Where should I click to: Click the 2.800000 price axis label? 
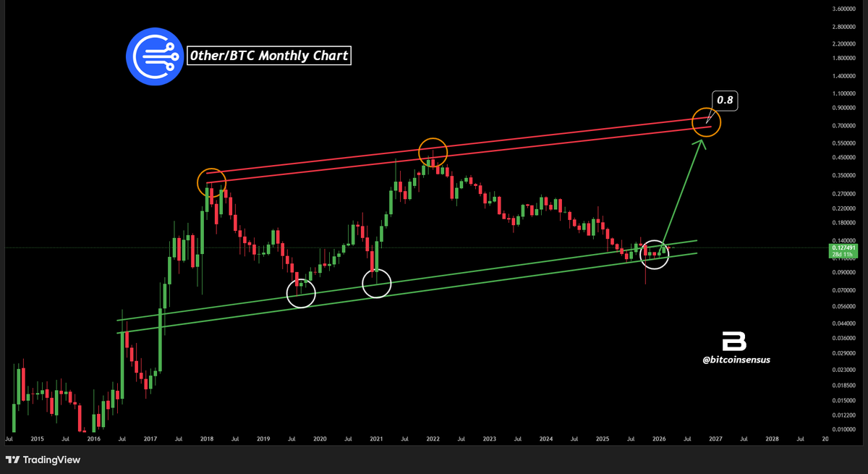click(846, 27)
